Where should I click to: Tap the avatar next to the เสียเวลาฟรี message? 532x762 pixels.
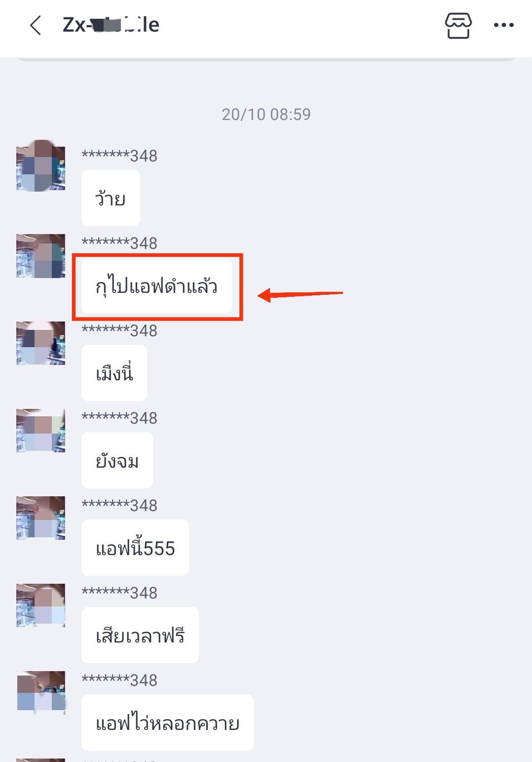click(40, 605)
